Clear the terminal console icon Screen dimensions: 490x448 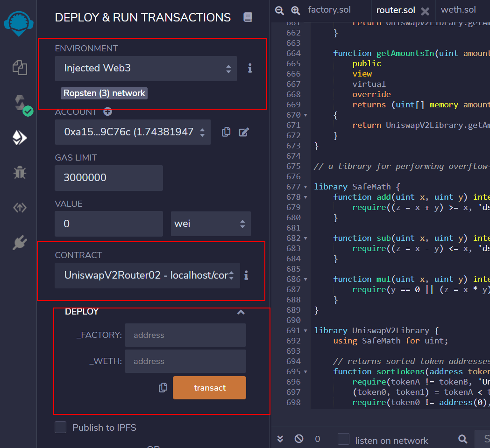[299, 439]
